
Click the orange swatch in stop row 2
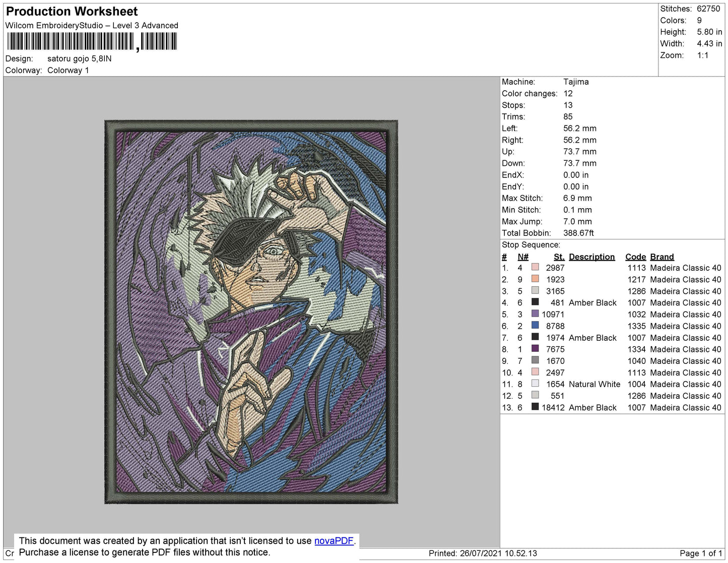(535, 279)
